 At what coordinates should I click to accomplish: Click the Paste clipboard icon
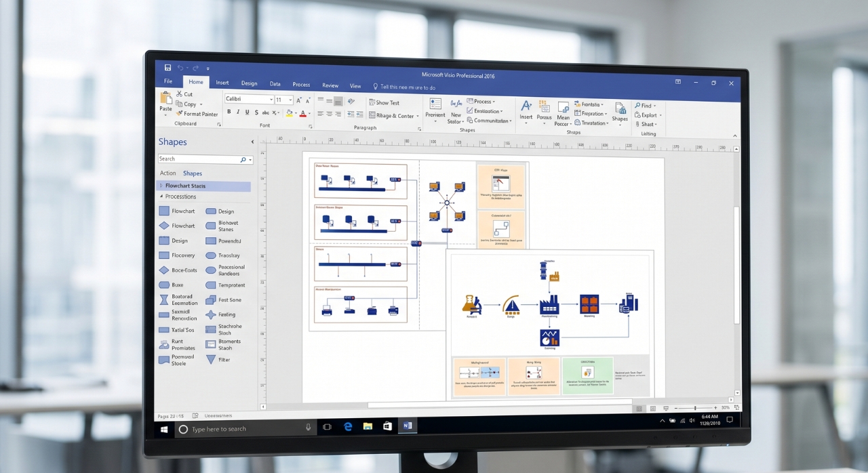coord(166,98)
